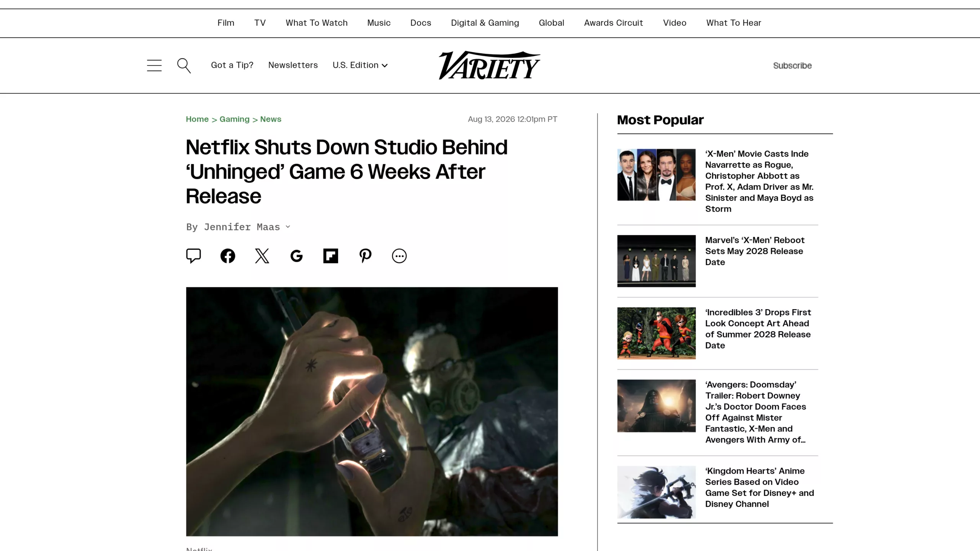Expand the Jennifer Maas author chevron
980x551 pixels.
click(x=288, y=227)
